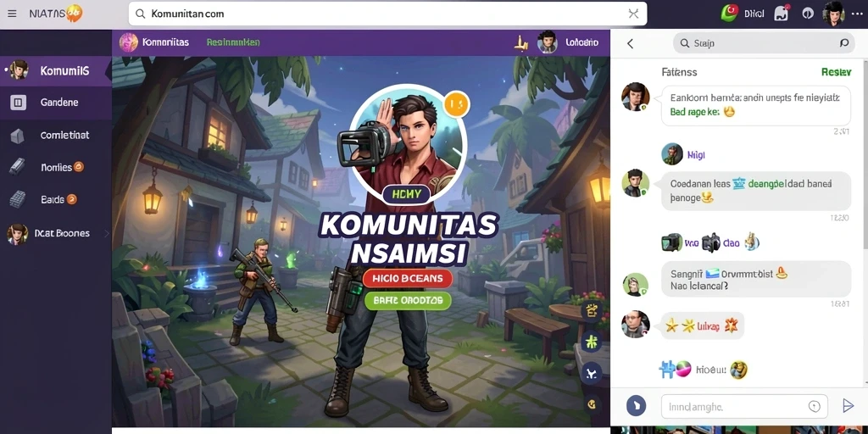Click the smiley emoji next to hioeuu
The width and height of the screenshot is (868, 434).
click(x=739, y=370)
